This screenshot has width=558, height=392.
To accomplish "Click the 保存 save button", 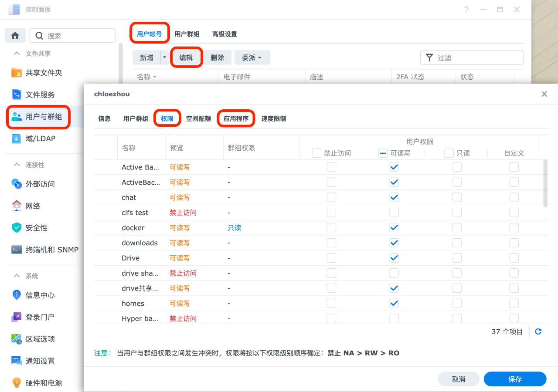I will 515,379.
